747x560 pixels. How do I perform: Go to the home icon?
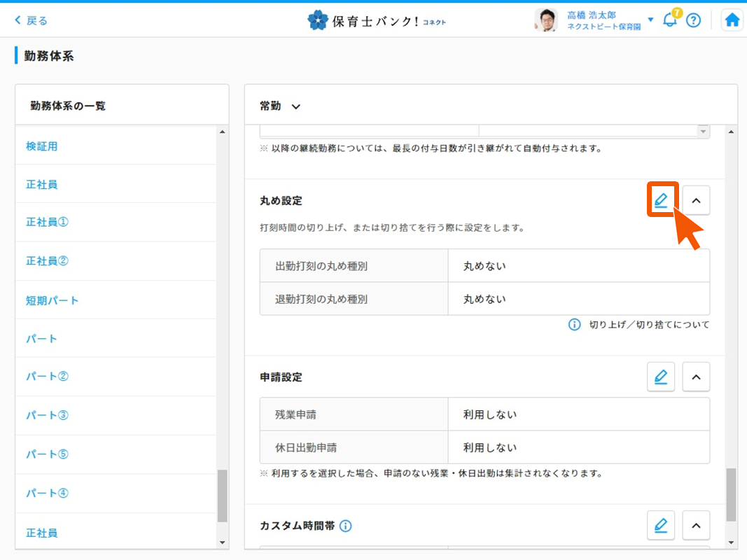(732, 20)
